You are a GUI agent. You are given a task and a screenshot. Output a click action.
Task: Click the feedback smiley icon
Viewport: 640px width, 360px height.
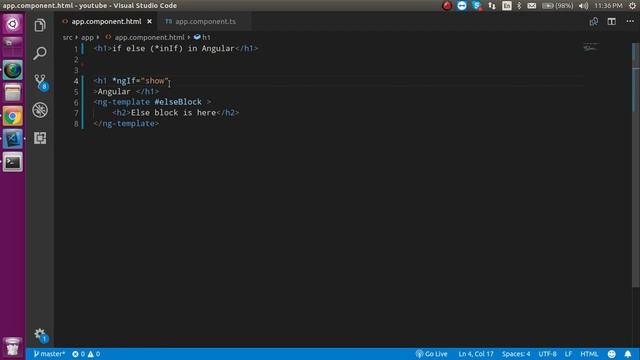point(611,354)
